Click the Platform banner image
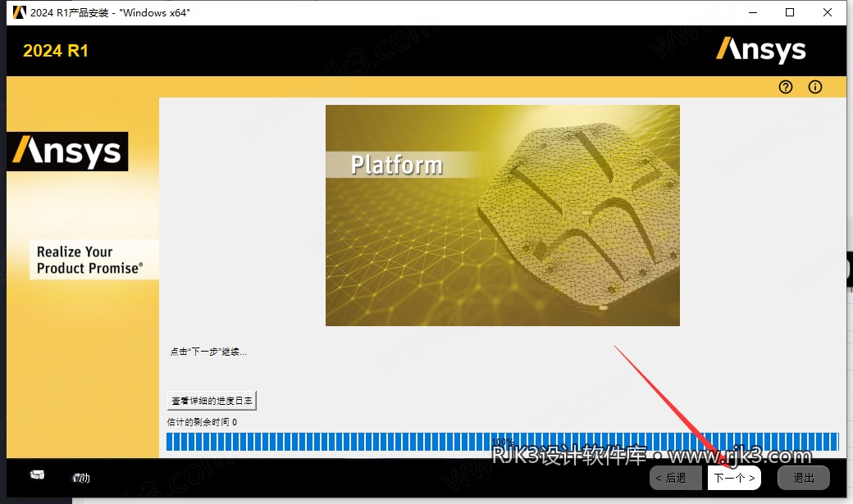 pyautogui.click(x=503, y=216)
